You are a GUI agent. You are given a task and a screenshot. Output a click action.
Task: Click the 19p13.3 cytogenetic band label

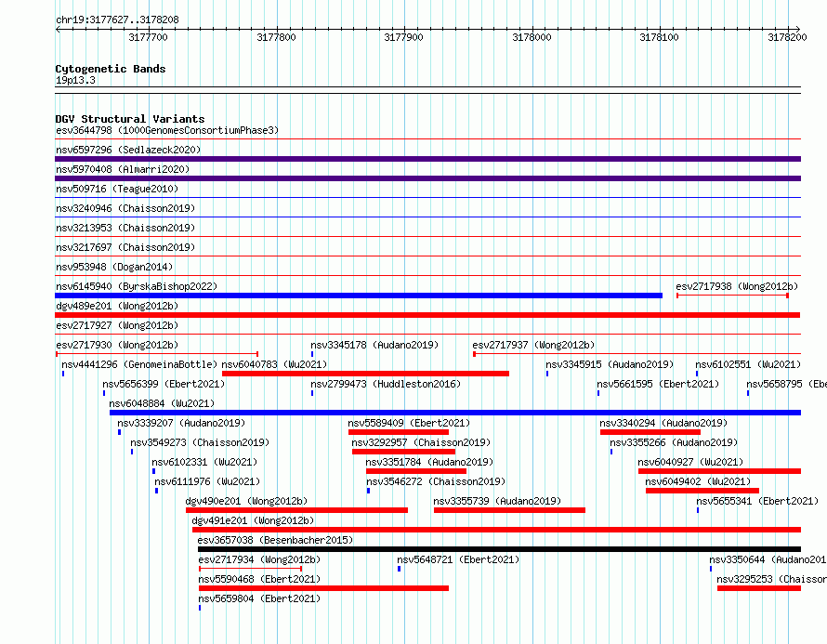(x=75, y=81)
